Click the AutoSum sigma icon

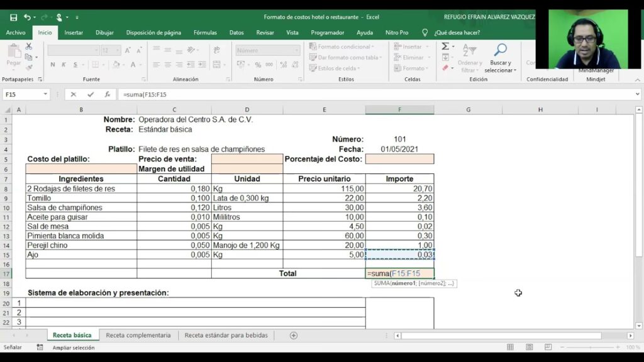pyautogui.click(x=445, y=47)
